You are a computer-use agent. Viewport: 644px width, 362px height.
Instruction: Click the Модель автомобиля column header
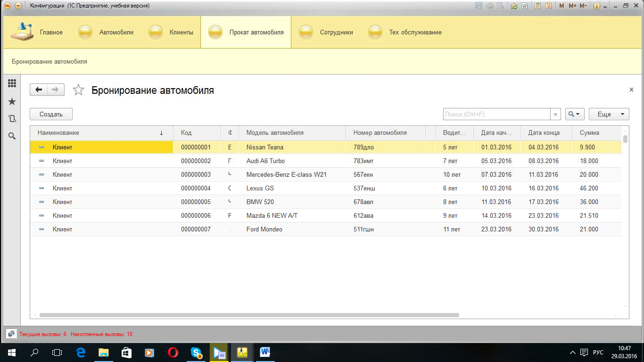(292, 132)
